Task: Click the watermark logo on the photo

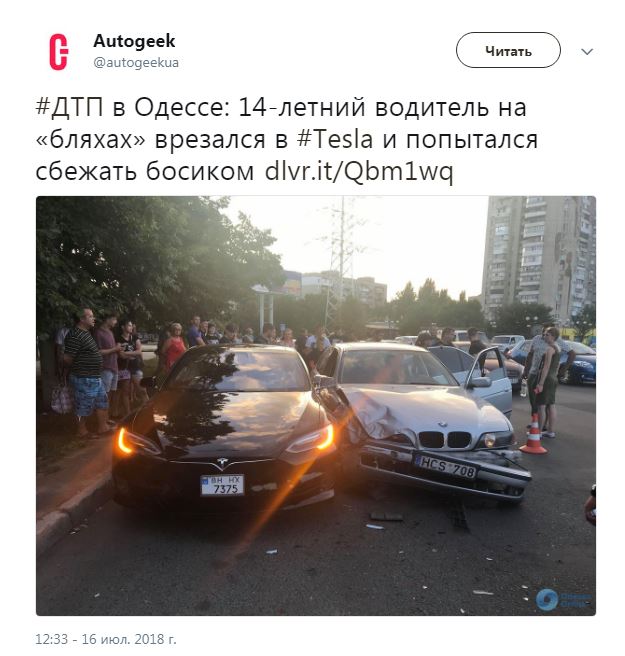Action: point(563,600)
